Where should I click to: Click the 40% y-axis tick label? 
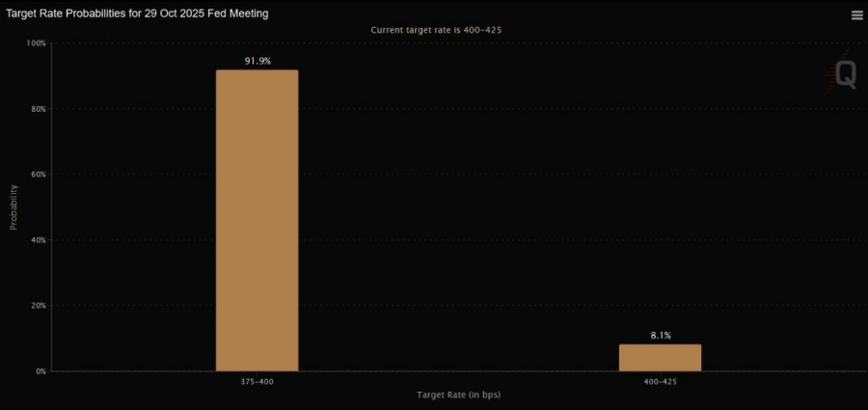click(38, 240)
